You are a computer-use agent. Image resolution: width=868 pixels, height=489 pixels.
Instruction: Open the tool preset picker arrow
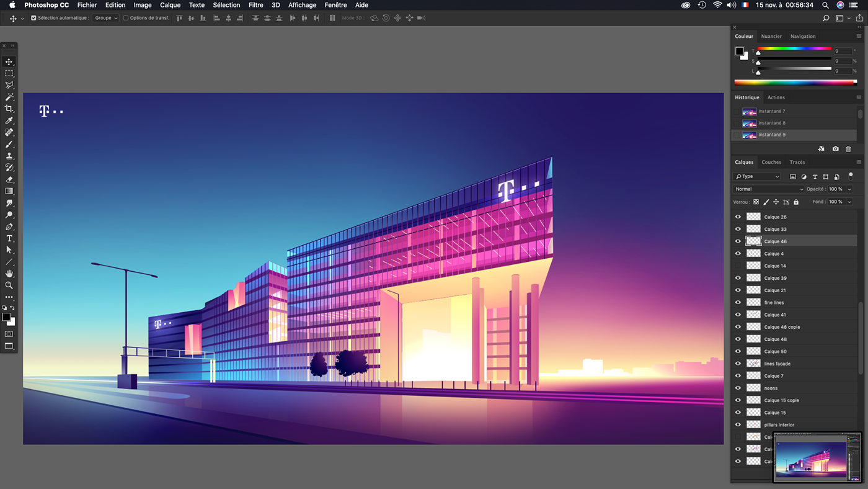tap(22, 19)
